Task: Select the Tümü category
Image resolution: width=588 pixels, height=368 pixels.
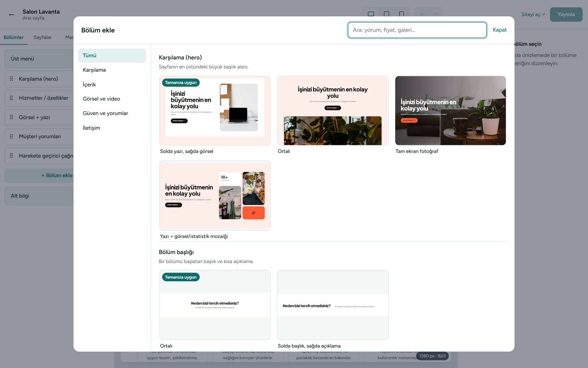Action: (112, 56)
